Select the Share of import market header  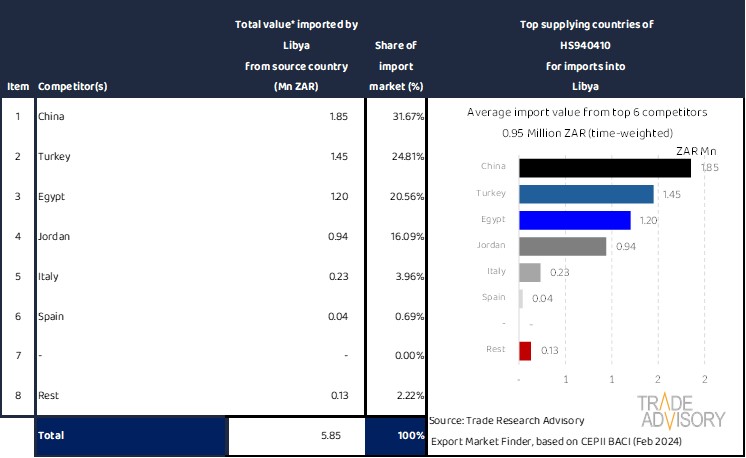click(x=396, y=66)
